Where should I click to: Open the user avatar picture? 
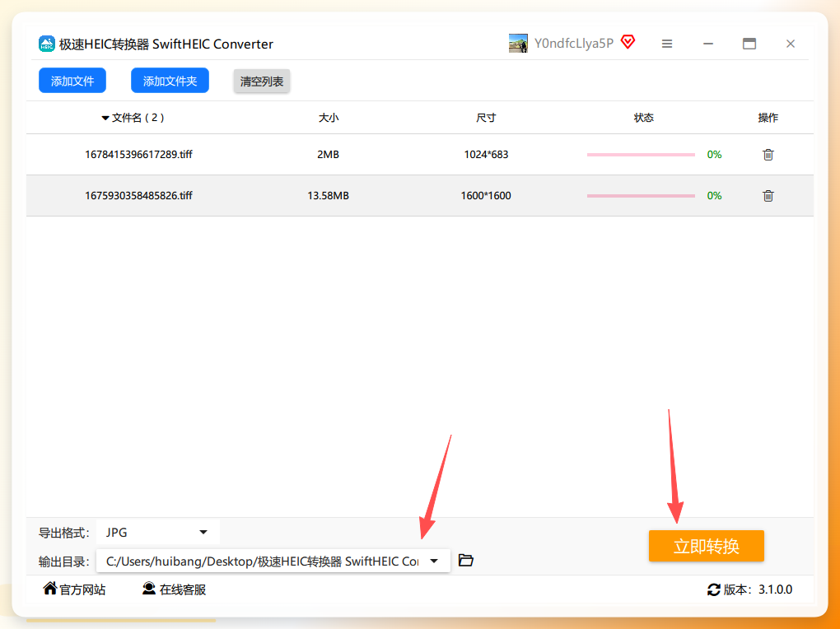pos(518,44)
